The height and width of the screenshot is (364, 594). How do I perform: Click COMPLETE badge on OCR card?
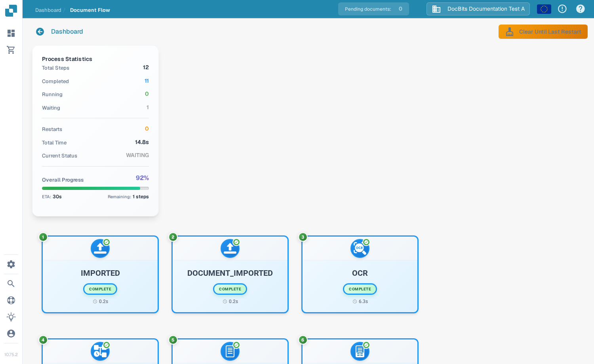click(360, 289)
